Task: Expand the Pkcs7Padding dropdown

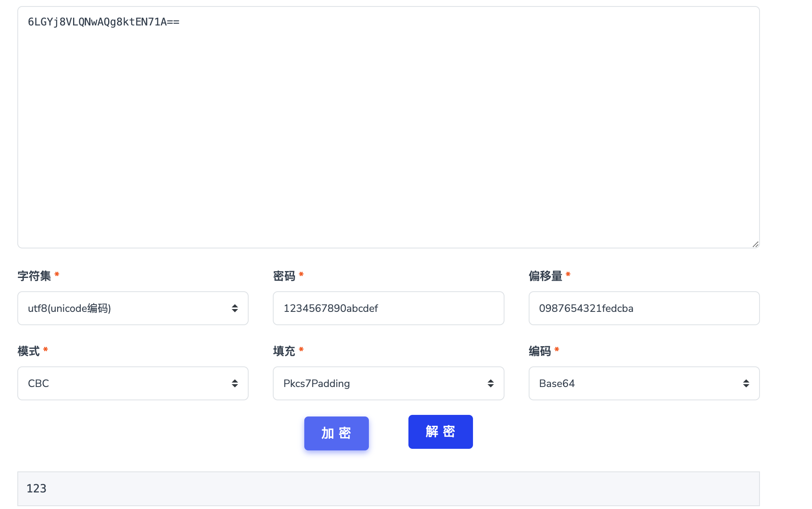Action: (388, 383)
